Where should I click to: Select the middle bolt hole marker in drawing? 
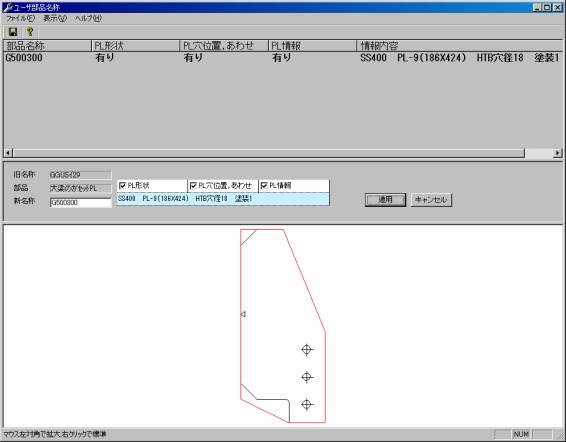307,377
